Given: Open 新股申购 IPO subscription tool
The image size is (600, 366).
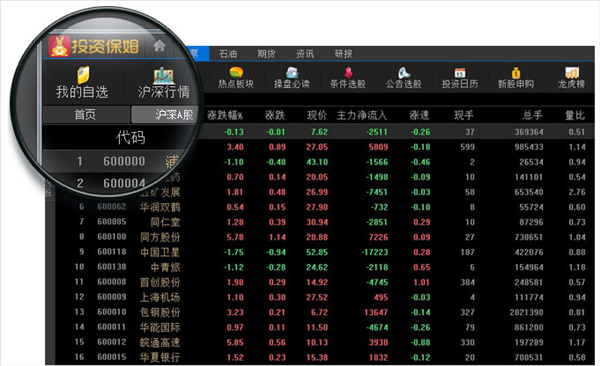Looking at the screenshot, I should (515, 78).
